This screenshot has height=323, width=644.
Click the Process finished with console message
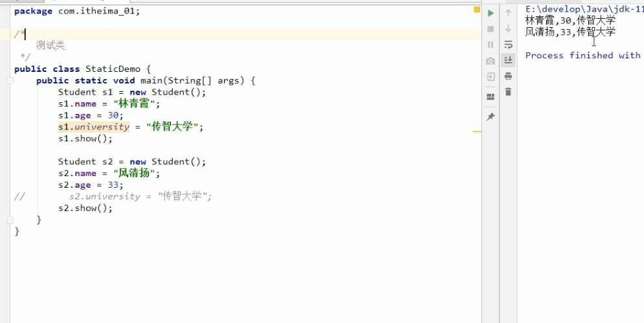tap(583, 56)
